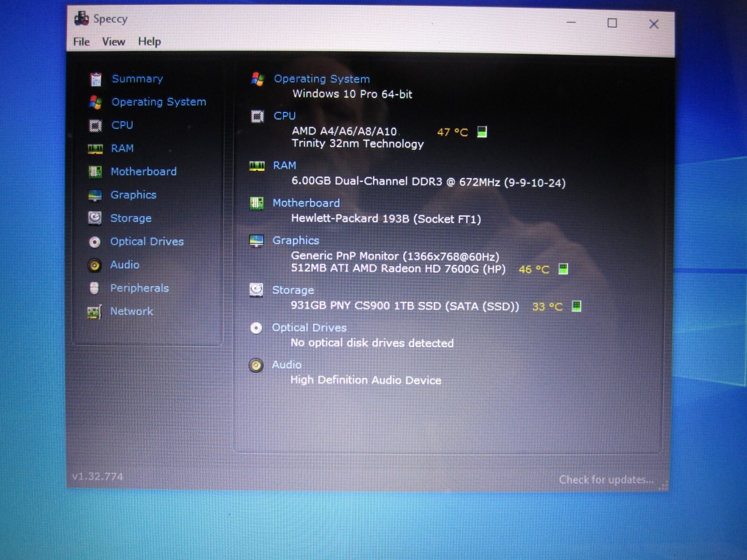Click the text AMD A4/A6/A8/A10
Image resolution: width=747 pixels, height=560 pixels.
(x=344, y=131)
